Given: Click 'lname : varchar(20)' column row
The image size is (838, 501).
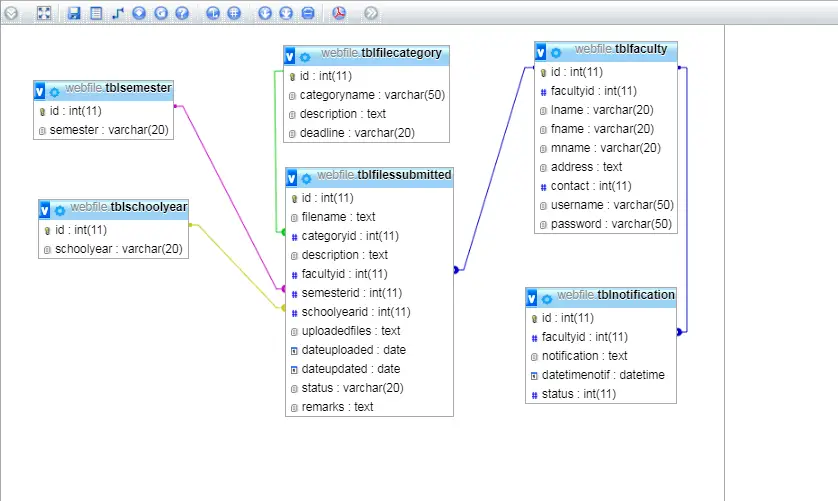Looking at the screenshot, I should tap(606, 110).
